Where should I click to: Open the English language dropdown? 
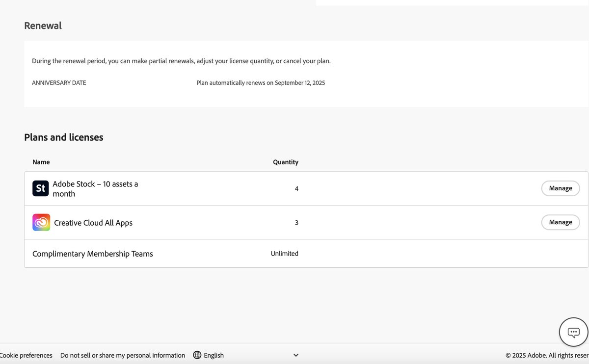246,355
